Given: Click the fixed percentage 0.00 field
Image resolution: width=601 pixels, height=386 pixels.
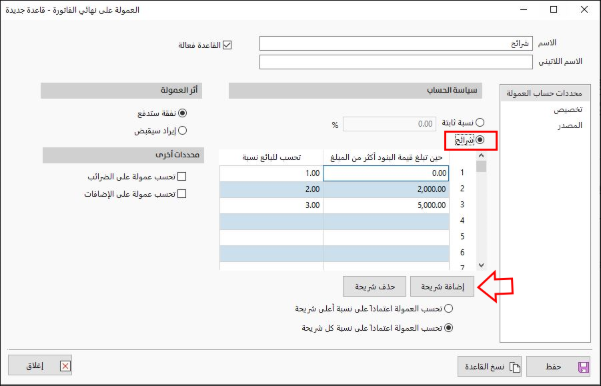Looking at the screenshot, I should pos(389,124).
